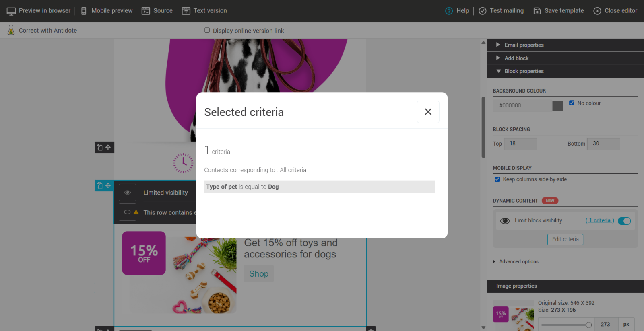Click the Save template icon

pyautogui.click(x=537, y=11)
